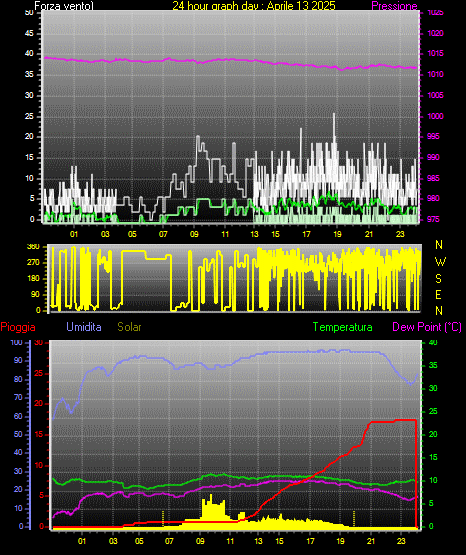Click the Forza vento axis title
The image size is (466, 555).
(64, 6)
